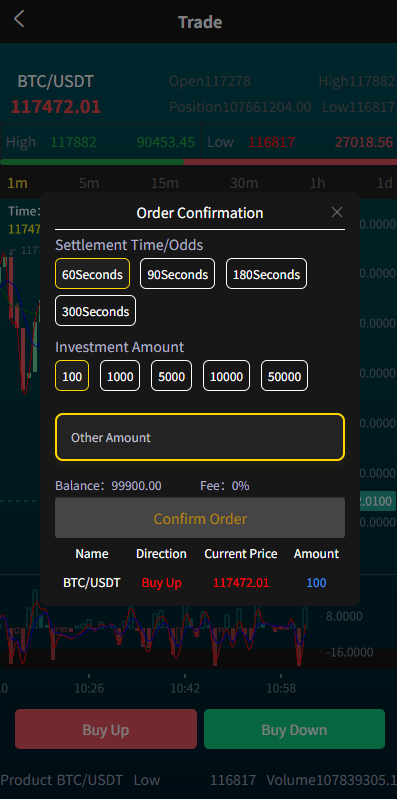The height and width of the screenshot is (799, 397).
Task: Pick investment amount 1000
Action: (x=120, y=376)
